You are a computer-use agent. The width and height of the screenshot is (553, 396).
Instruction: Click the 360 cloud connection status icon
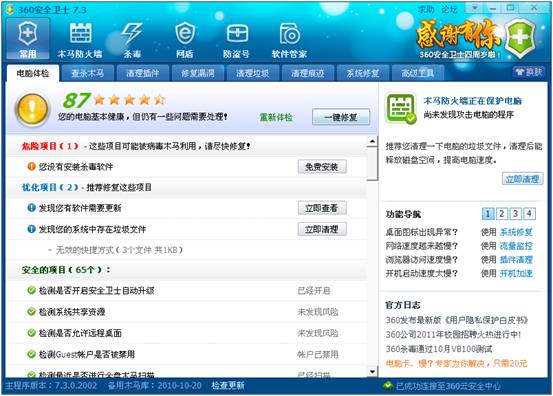387,385
